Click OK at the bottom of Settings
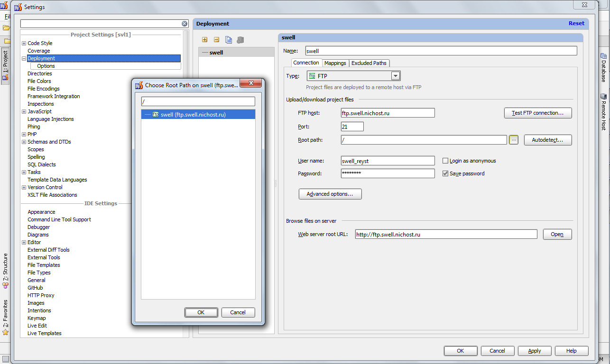Image resolution: width=610 pixels, height=364 pixels. (461, 351)
